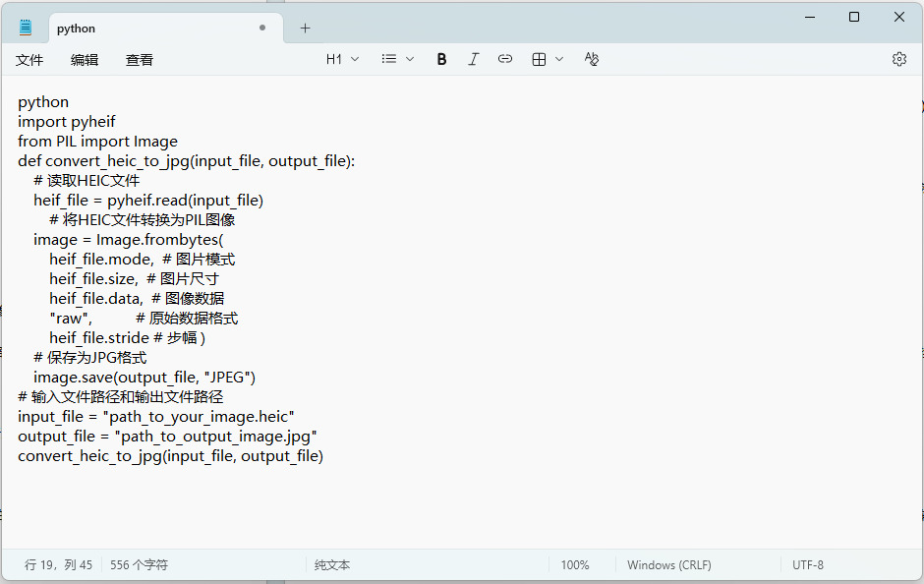Open the 查看 menu
This screenshot has width=924, height=584.
click(139, 60)
